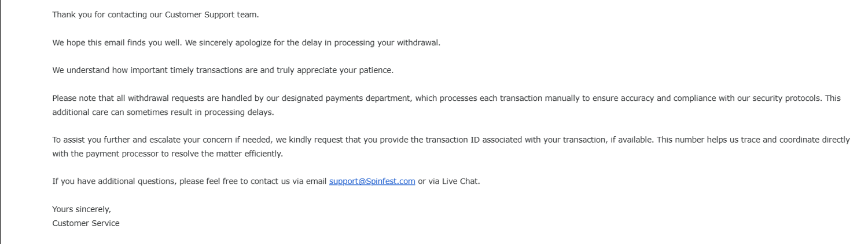Click the "Customer Service" signature
This screenshot has width=868, height=244.
(86, 223)
